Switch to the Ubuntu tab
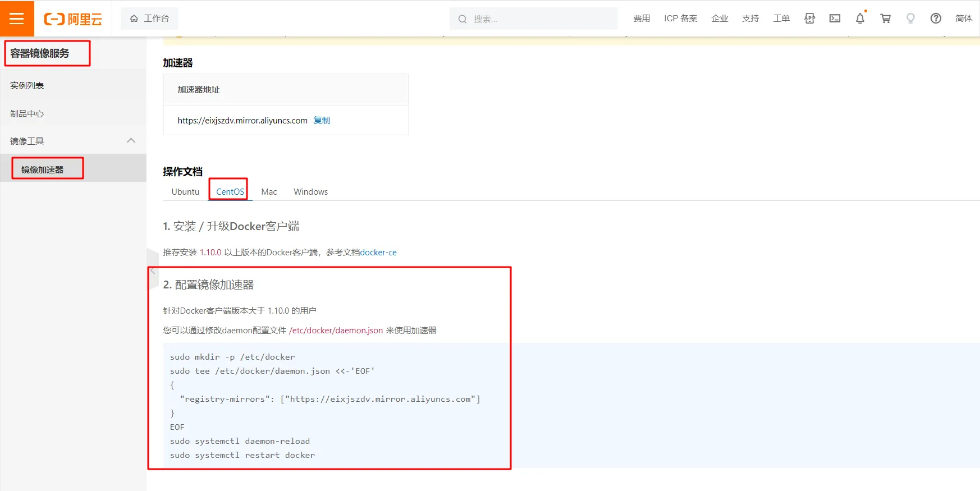 coord(185,191)
